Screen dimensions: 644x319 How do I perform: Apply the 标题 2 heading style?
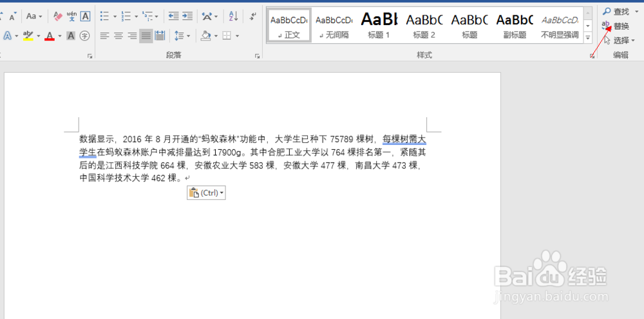424,25
